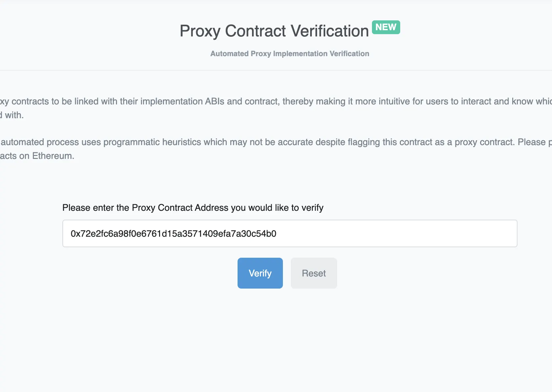The image size is (552, 392).
Task: Click the word 'Verification' in the main title
Action: (330, 31)
